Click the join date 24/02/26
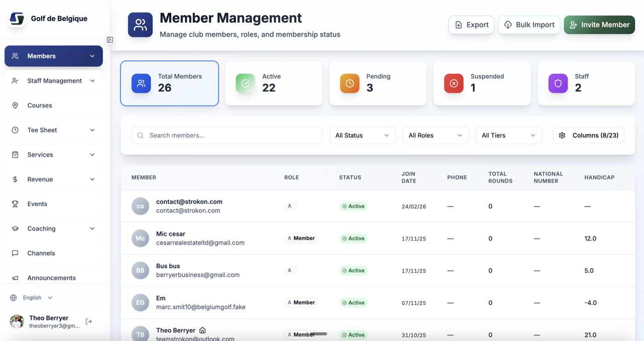The width and height of the screenshot is (644, 341). 414,207
